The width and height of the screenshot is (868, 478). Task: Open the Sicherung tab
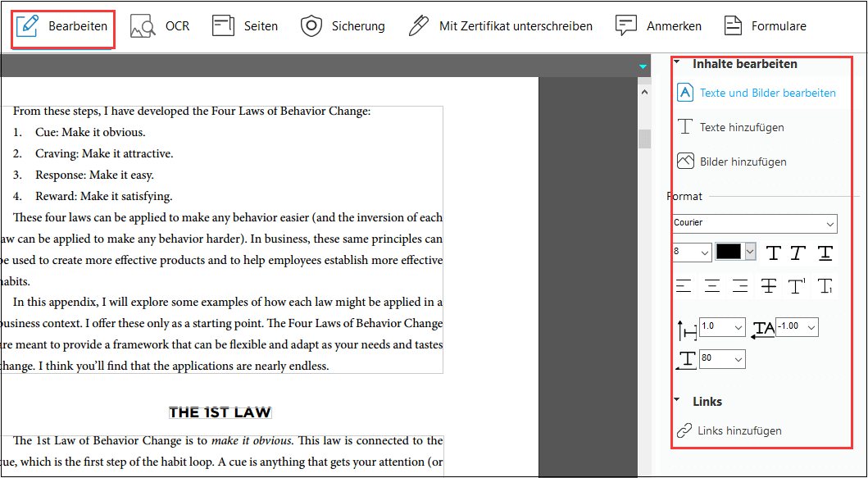342,26
